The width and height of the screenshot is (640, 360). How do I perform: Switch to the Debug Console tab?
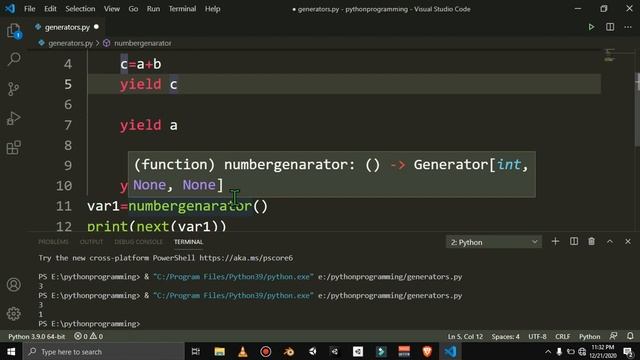(138, 242)
